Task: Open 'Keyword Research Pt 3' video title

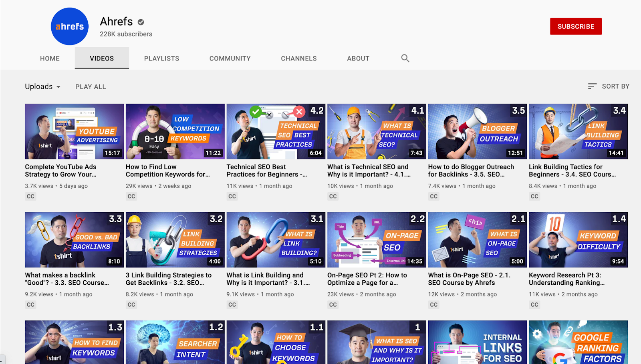Action: pos(567,279)
